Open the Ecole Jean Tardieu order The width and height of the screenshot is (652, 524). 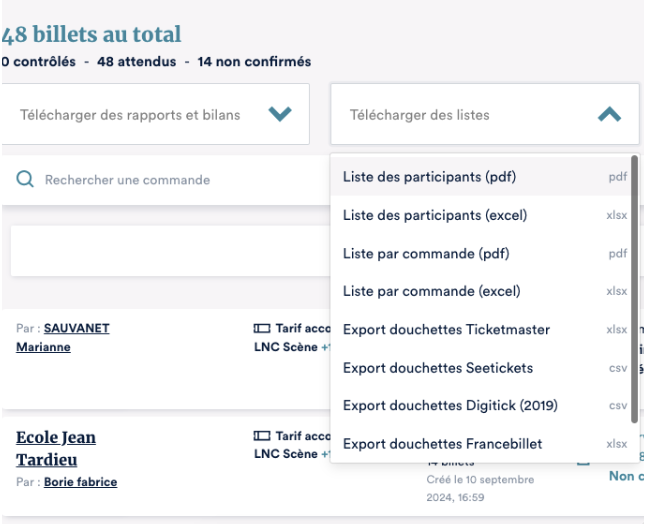[x=56, y=448]
